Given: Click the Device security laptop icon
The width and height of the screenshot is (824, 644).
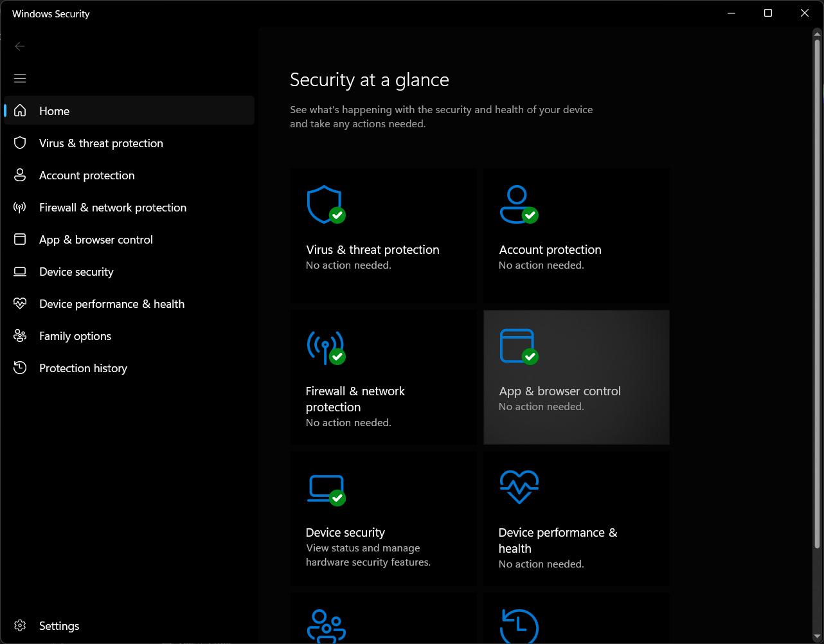Looking at the screenshot, I should click(x=20, y=271).
